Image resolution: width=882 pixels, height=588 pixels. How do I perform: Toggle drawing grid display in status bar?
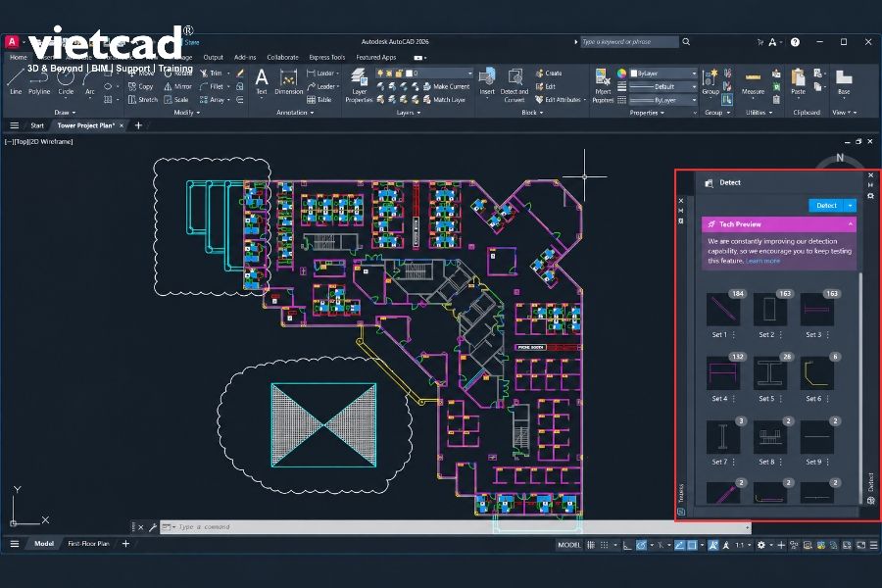(x=591, y=545)
